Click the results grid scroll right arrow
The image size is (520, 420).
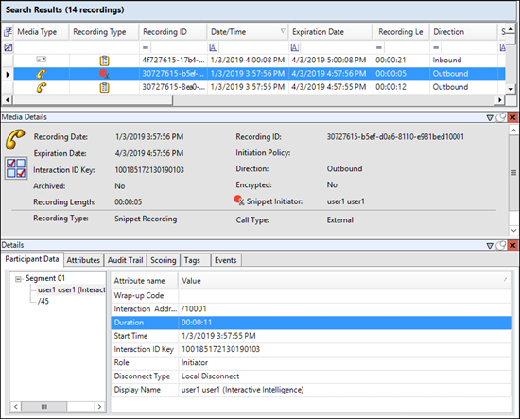(500, 100)
